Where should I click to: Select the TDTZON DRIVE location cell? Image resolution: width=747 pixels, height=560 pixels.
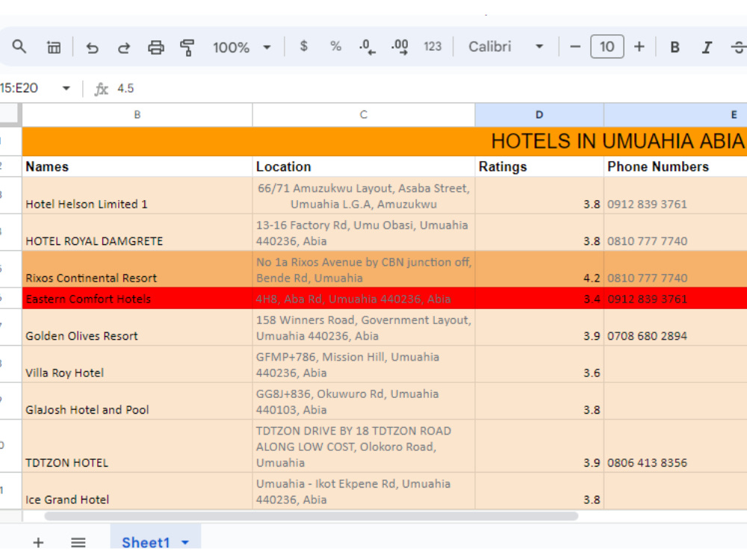pos(364,447)
